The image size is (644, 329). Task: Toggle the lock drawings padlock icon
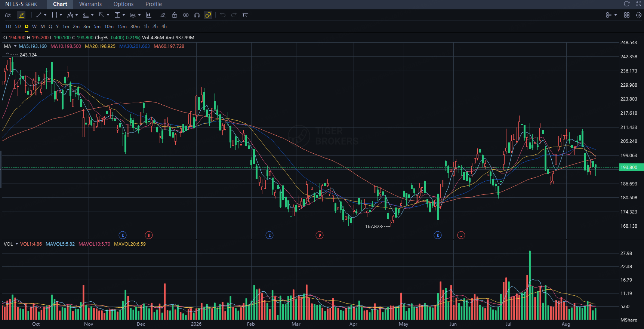(175, 15)
